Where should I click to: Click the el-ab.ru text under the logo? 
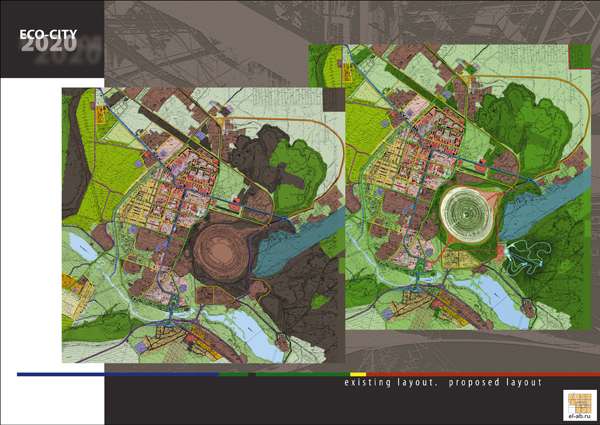580,417
